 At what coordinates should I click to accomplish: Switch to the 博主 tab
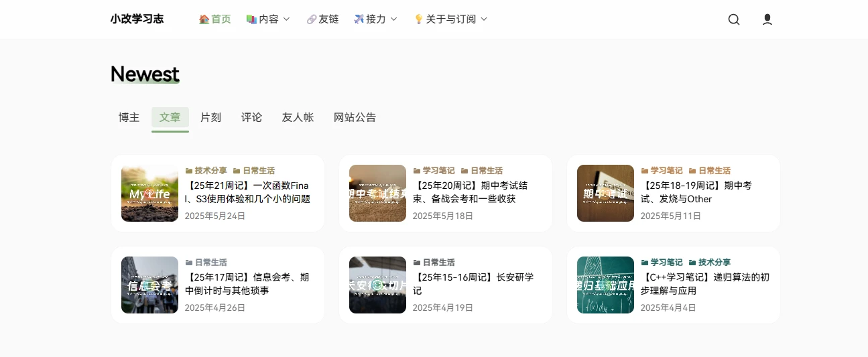pyautogui.click(x=129, y=117)
